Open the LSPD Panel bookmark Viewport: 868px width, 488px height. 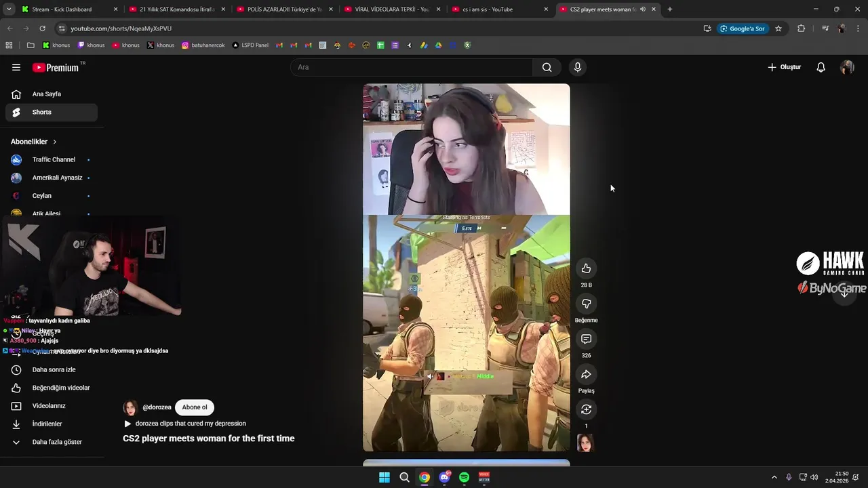click(x=250, y=45)
